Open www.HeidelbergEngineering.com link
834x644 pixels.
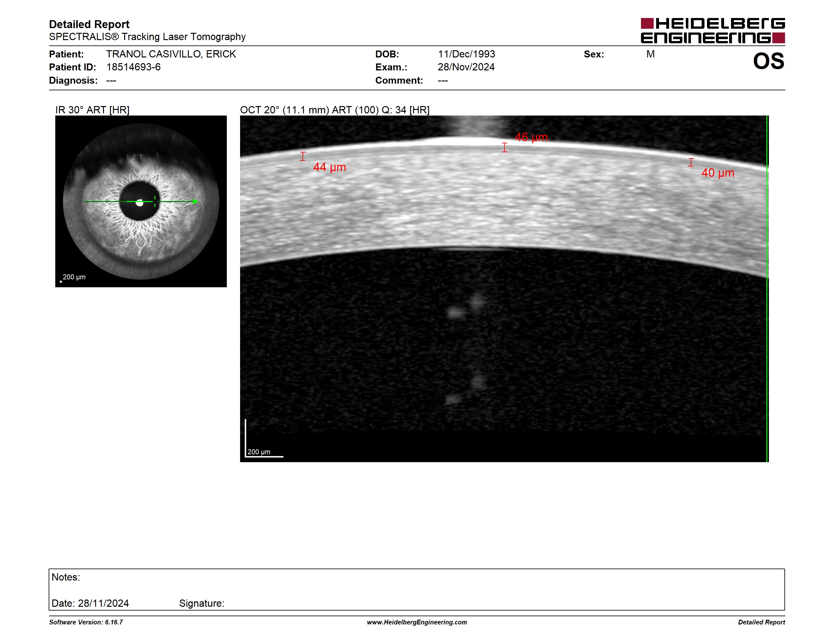click(417, 622)
